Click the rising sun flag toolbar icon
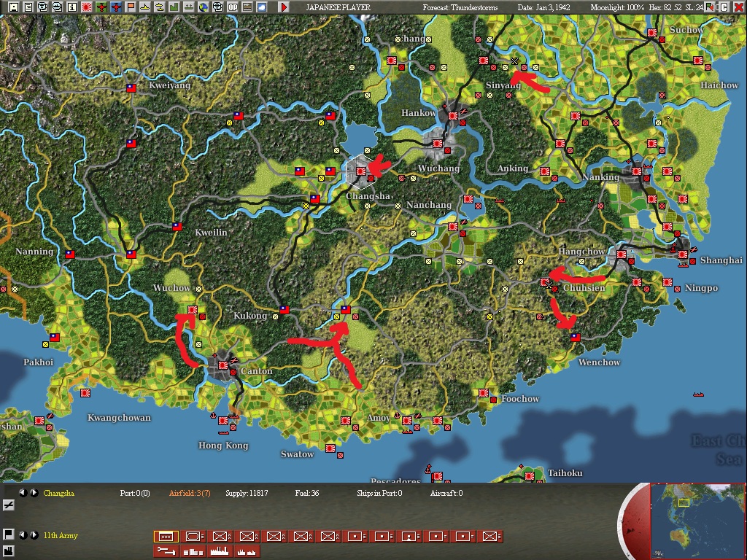 point(86,7)
